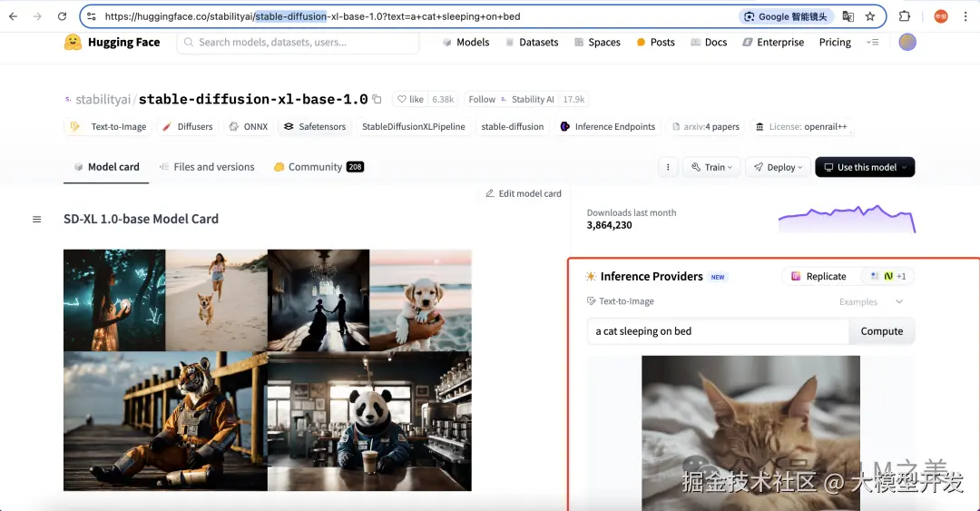Viewport: 980px width, 511px height.
Task: Expand the Deploy dropdown
Action: tap(779, 167)
